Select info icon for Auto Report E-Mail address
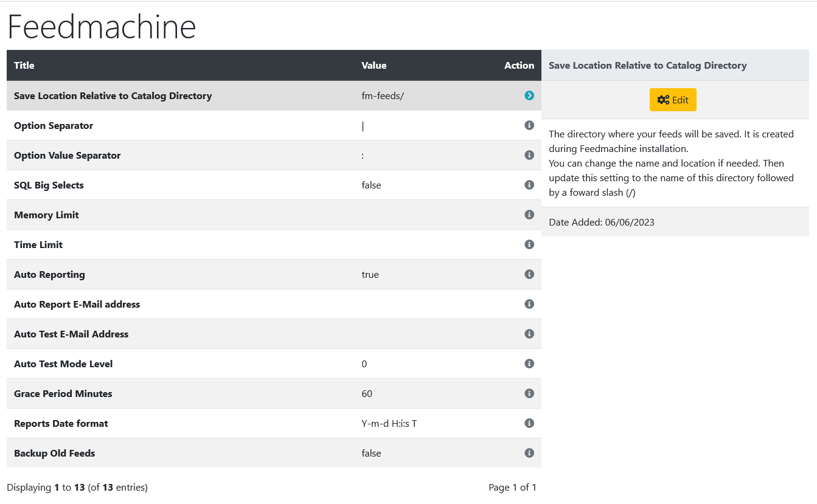Screen dimensions: 817x504 tap(529, 304)
